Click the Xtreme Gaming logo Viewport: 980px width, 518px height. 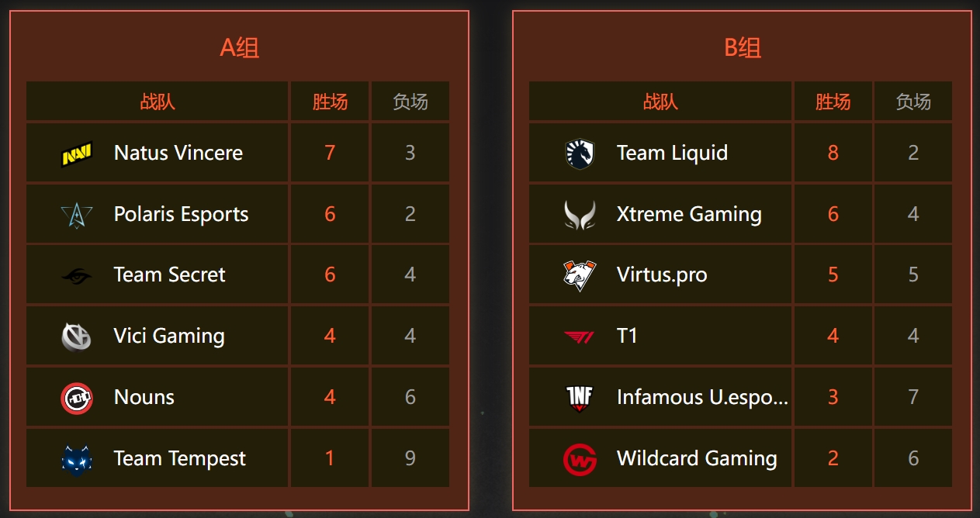(580, 215)
